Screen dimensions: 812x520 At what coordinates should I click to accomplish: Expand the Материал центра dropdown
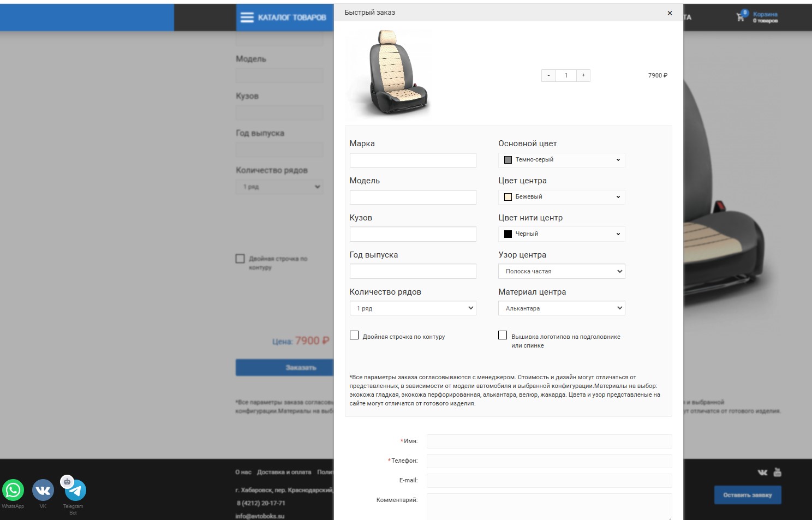pyautogui.click(x=562, y=308)
